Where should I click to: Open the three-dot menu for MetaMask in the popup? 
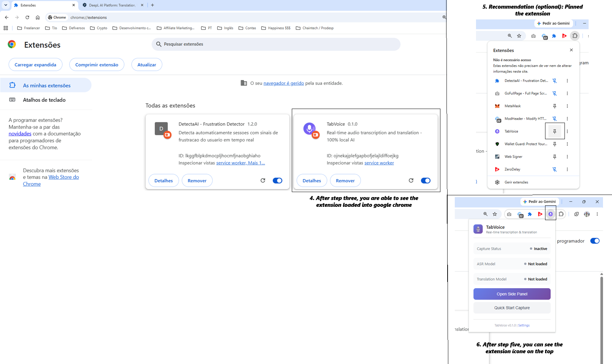tap(567, 106)
